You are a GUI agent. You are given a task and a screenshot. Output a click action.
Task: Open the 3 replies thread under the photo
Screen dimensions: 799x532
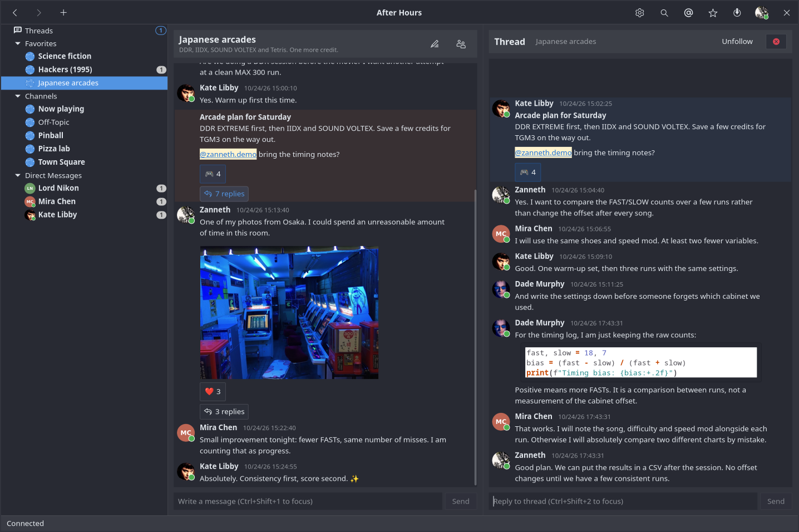tap(224, 412)
